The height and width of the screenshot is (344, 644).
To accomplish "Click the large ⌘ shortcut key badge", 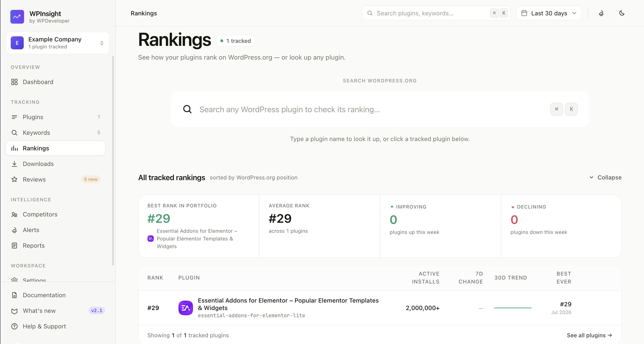I will coord(556,109).
